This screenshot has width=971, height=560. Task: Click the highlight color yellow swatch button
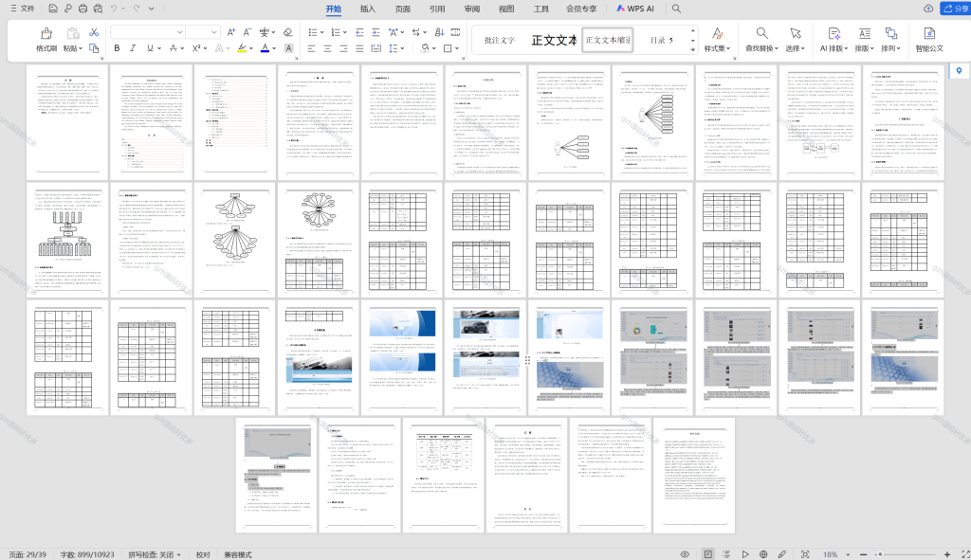click(242, 48)
